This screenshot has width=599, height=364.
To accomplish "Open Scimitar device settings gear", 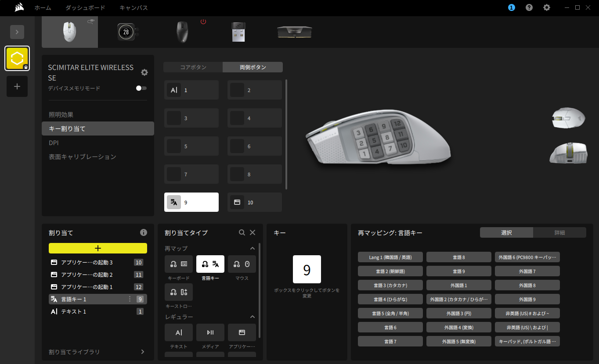I will tap(144, 72).
